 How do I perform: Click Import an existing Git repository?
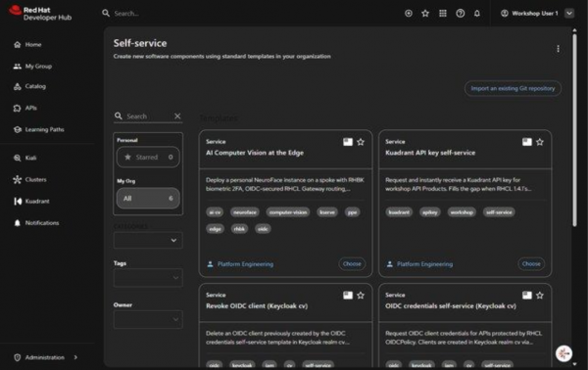pos(513,89)
